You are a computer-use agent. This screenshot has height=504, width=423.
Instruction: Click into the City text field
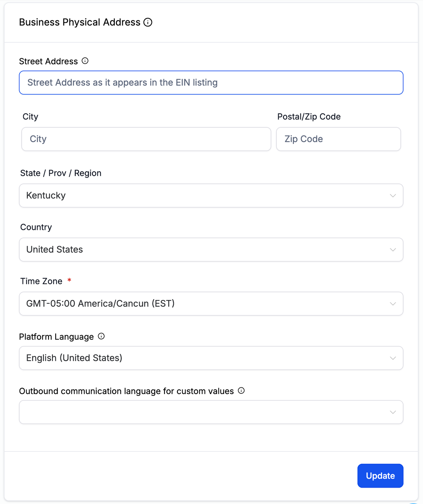pos(146,139)
